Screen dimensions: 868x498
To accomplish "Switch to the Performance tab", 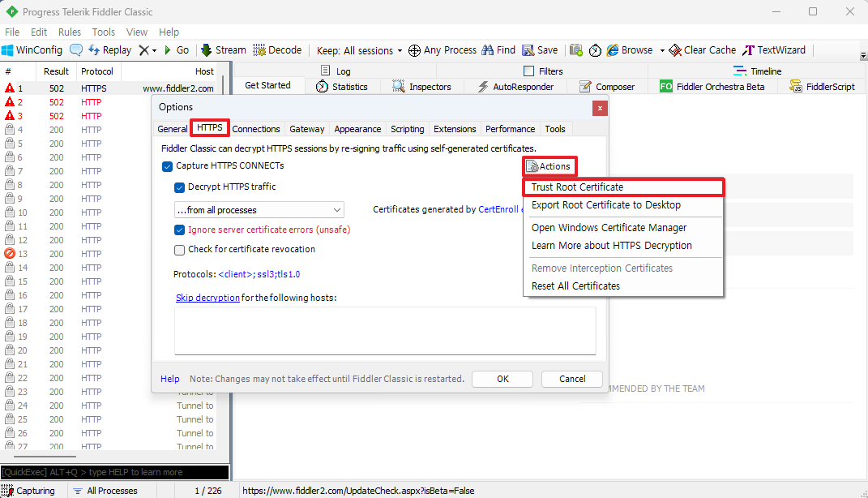I will coord(510,129).
